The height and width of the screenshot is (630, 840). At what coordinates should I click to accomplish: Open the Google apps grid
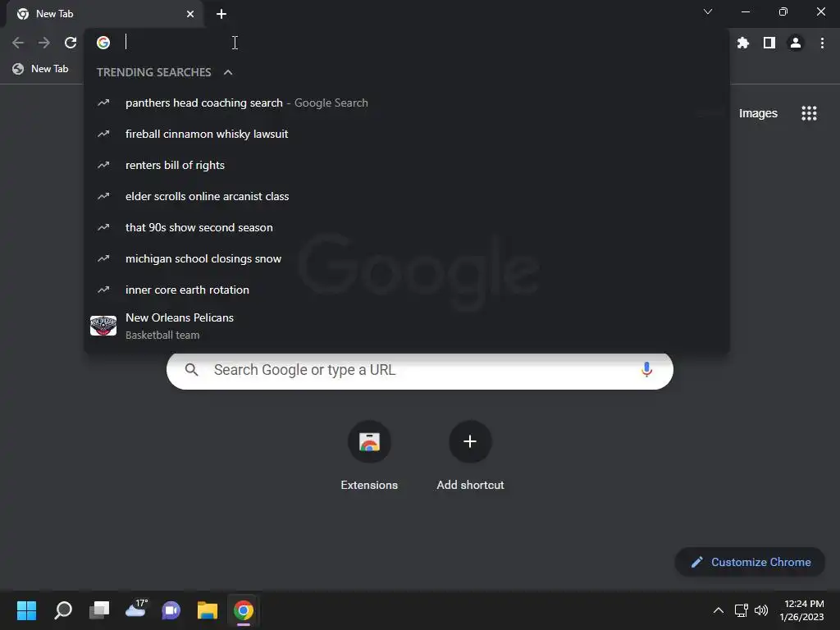[809, 113]
